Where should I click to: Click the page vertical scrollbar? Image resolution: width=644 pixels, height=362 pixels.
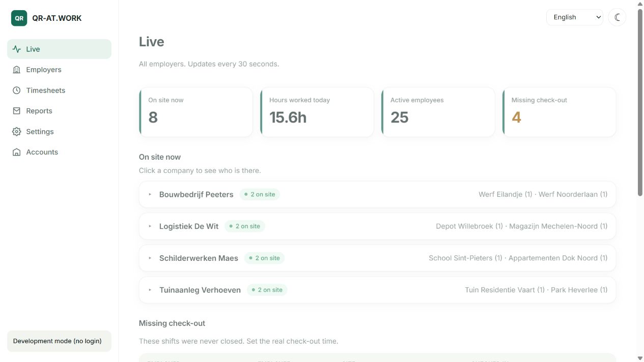[x=640, y=102]
